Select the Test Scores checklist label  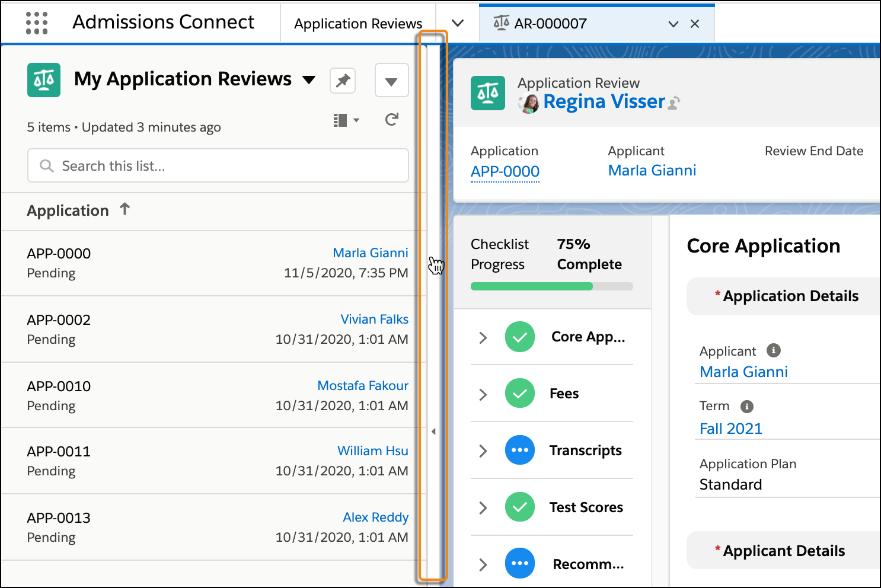pyautogui.click(x=586, y=507)
